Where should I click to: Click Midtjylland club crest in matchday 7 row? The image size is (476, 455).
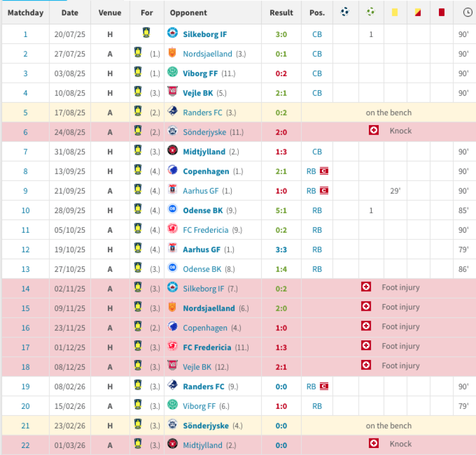[172, 151]
